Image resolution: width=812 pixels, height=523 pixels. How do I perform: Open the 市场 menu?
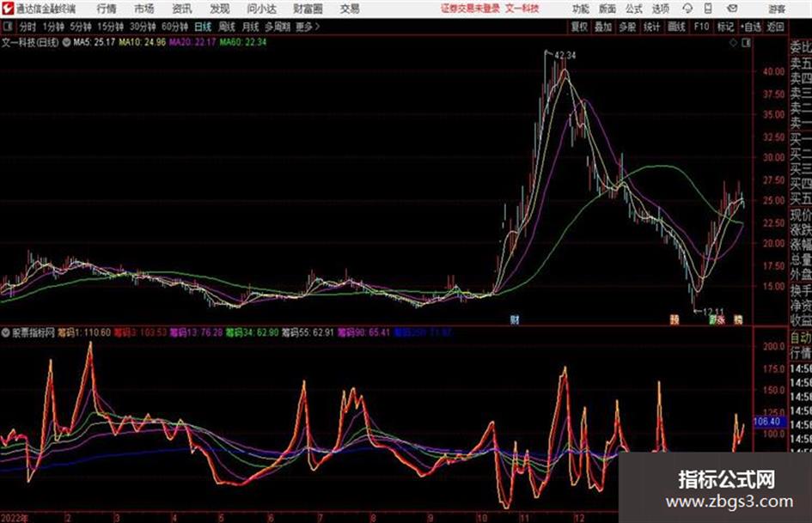tap(144, 9)
